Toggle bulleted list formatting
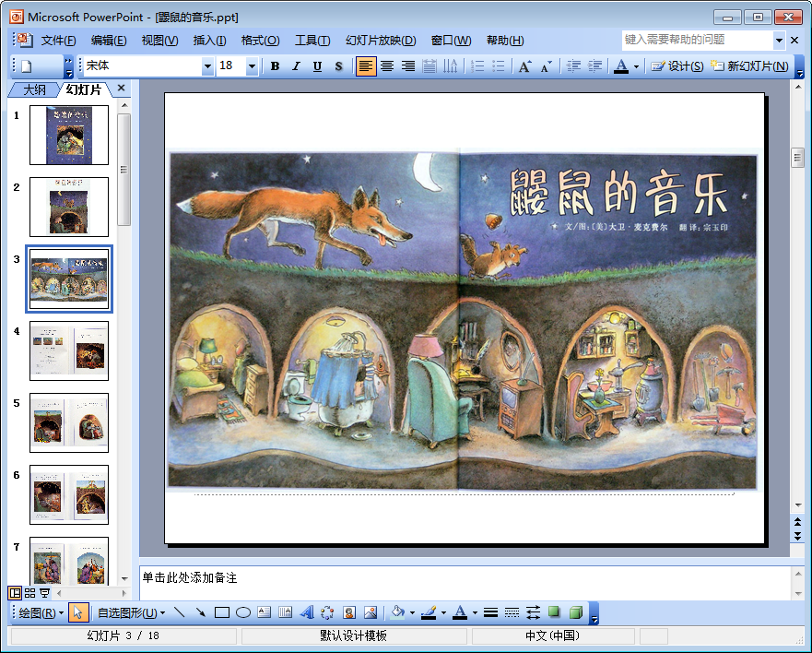812x653 pixels. coord(499,66)
